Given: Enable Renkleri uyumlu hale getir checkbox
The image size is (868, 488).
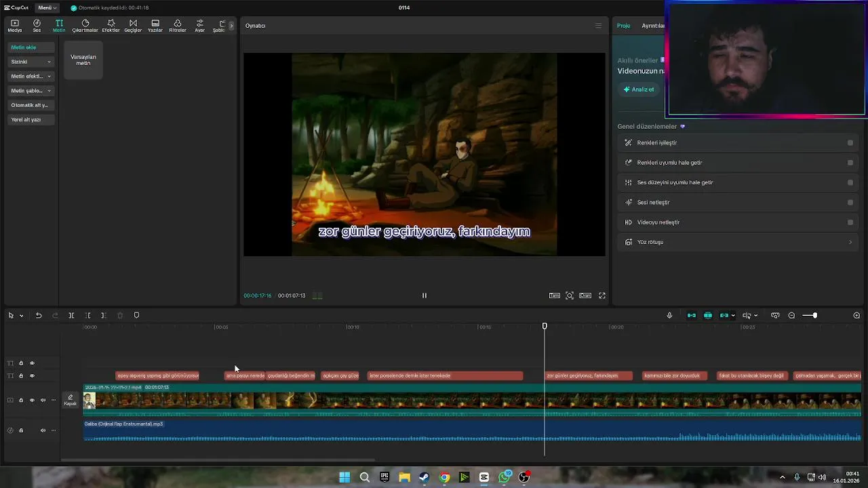Looking at the screenshot, I should coord(850,163).
